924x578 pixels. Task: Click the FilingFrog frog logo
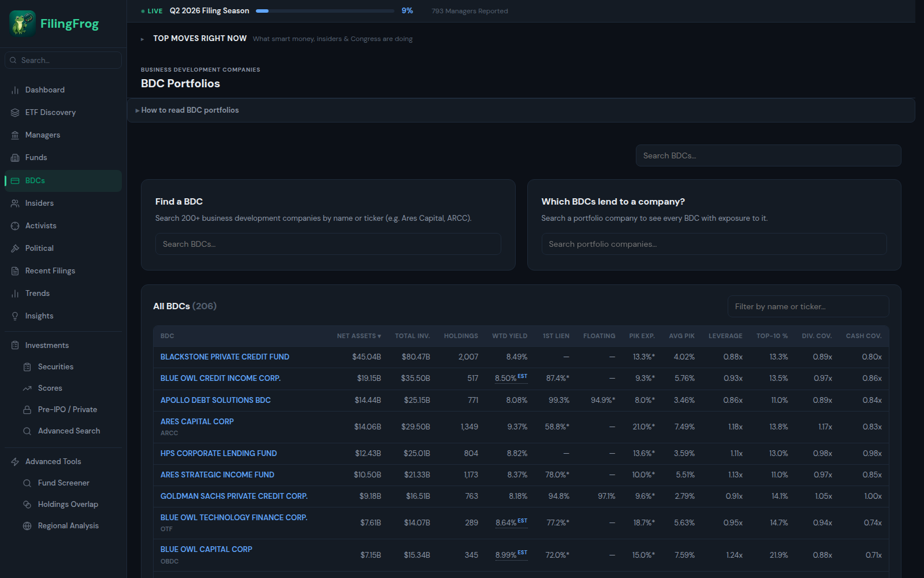point(23,24)
